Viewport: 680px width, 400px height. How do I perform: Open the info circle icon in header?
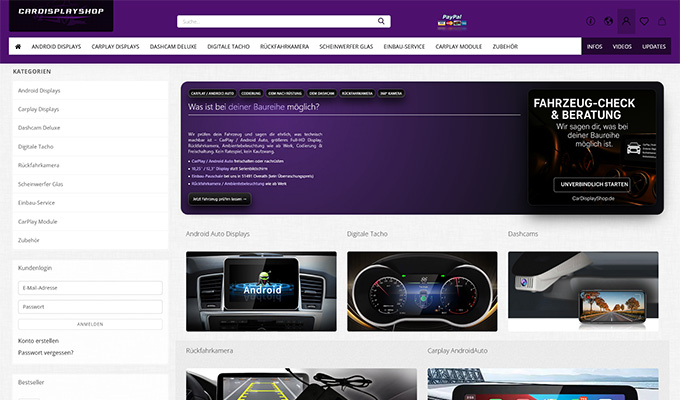591,21
